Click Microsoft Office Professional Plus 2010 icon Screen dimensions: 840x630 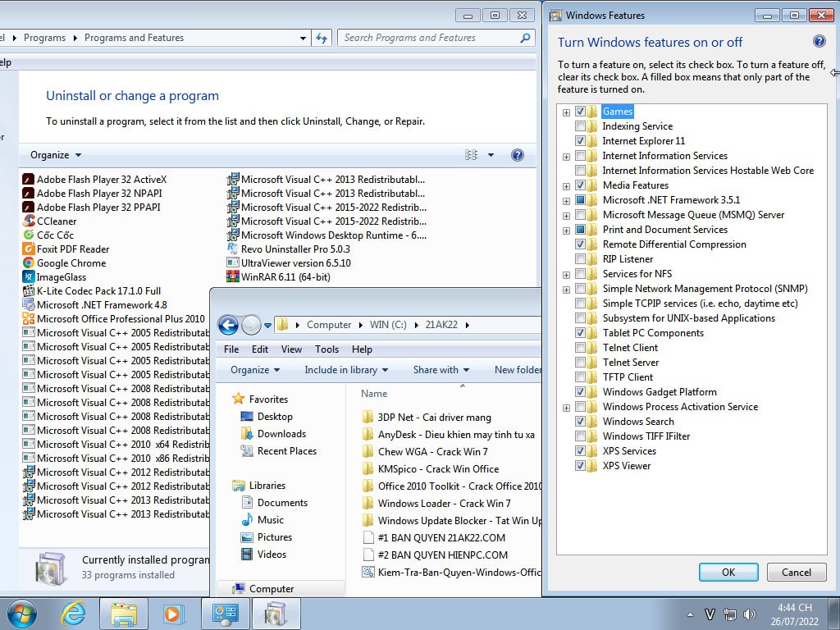coord(29,319)
